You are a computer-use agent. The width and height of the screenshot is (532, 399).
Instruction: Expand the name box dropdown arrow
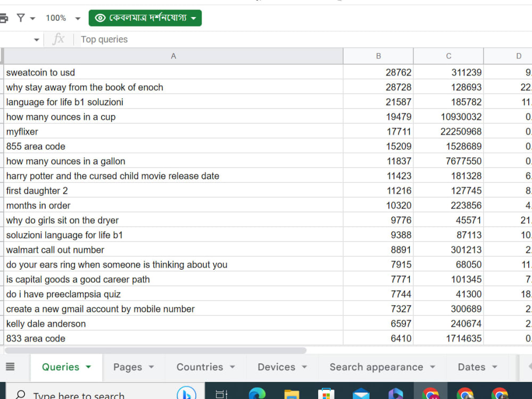(36, 40)
